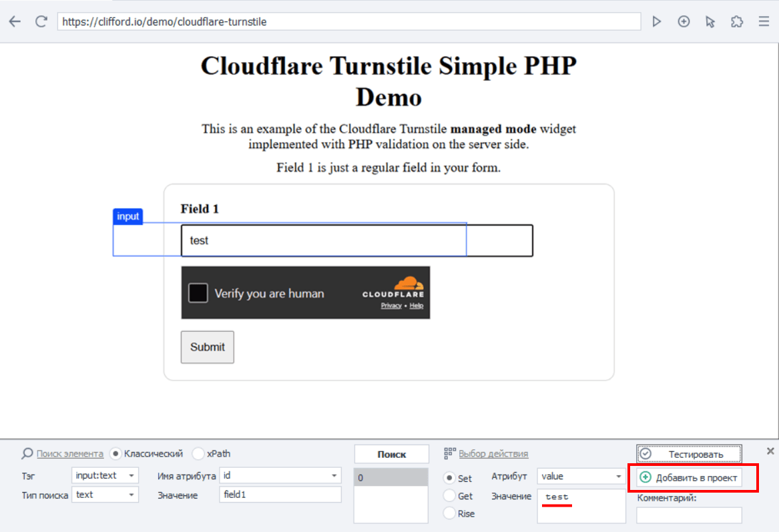The width and height of the screenshot is (779, 532).
Task: Click the magnifier icon beside Поиск элемента
Action: click(27, 453)
